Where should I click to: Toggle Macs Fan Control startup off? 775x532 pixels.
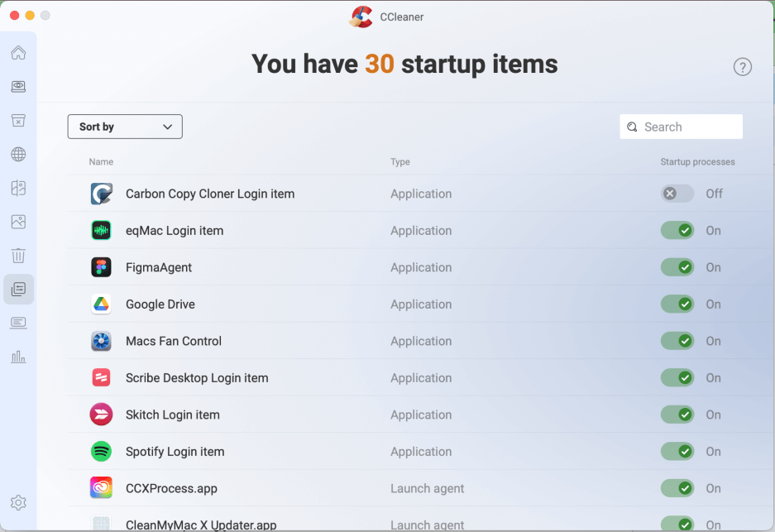pos(677,341)
